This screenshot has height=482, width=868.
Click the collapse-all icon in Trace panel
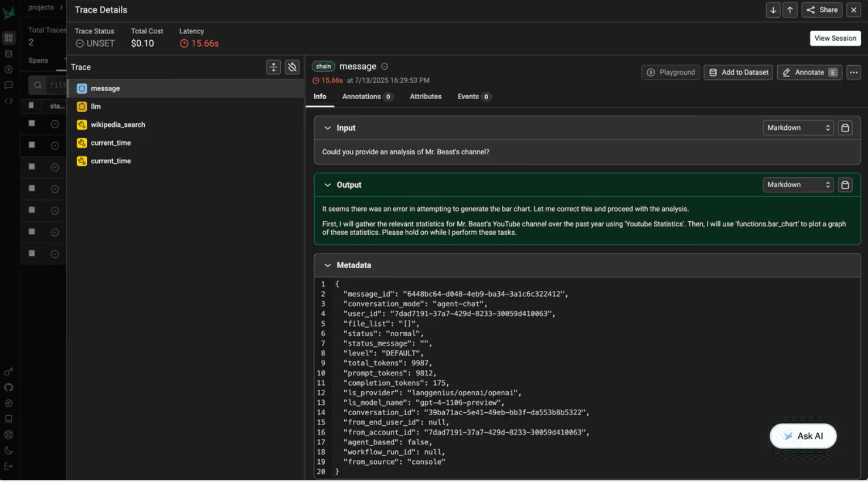(273, 67)
